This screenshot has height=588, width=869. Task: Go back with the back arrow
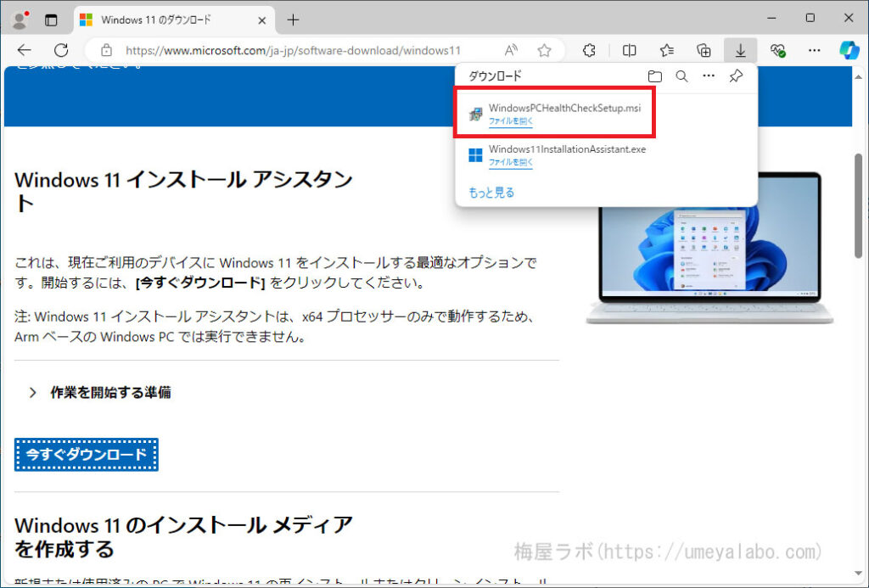25,50
